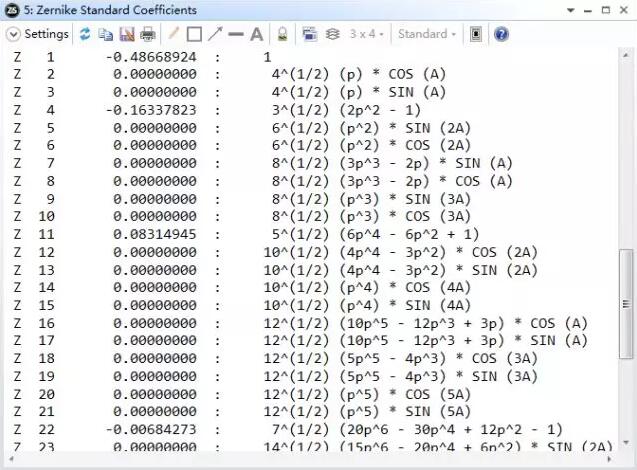Image resolution: width=637 pixels, height=470 pixels.
Task: Click the scroll up arrow
Action: (x=626, y=55)
